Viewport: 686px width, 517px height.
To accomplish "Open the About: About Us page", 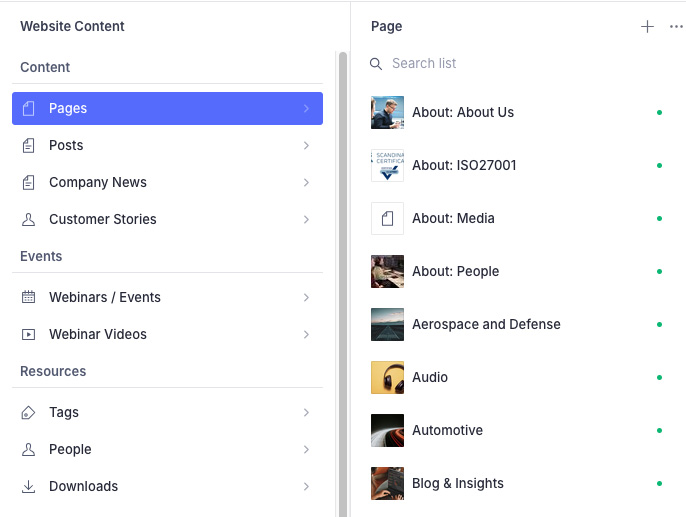I will [x=463, y=112].
